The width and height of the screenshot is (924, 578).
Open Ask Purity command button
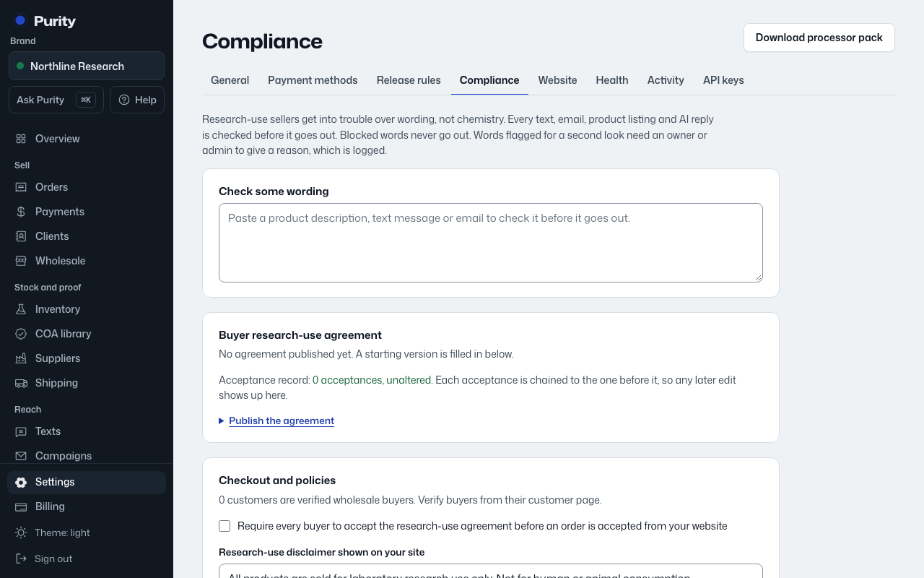tap(56, 100)
